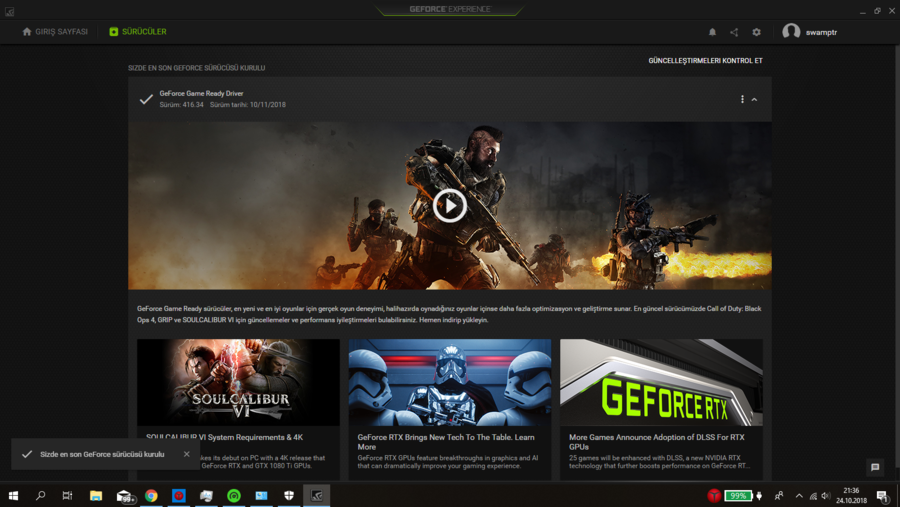900x507 pixels.
Task: Open Windows taskbar search
Action: point(40,496)
